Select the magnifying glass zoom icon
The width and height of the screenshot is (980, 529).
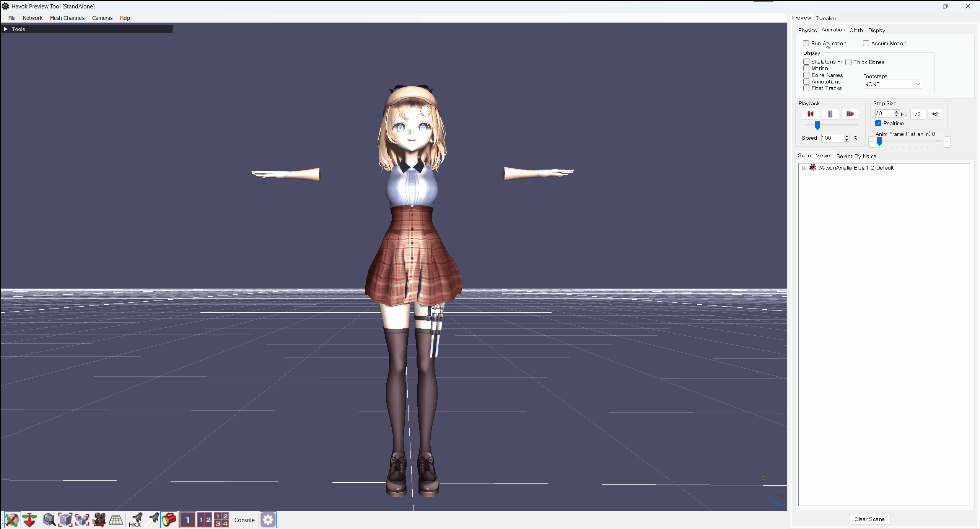click(x=49, y=520)
